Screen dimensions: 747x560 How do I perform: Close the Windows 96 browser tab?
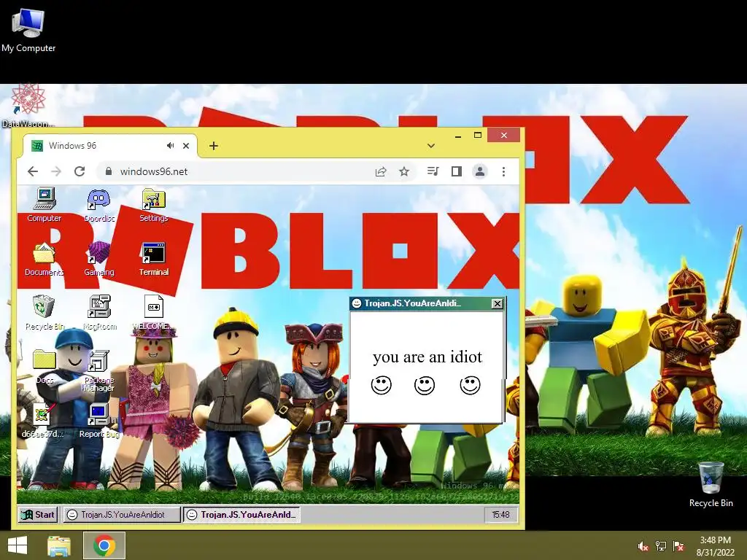pyautogui.click(x=186, y=146)
